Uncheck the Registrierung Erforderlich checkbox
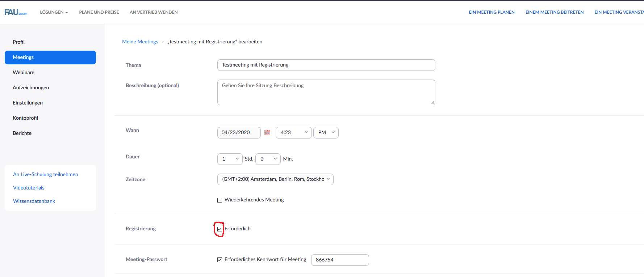Viewport: 644px width, 277px height. pyautogui.click(x=219, y=229)
